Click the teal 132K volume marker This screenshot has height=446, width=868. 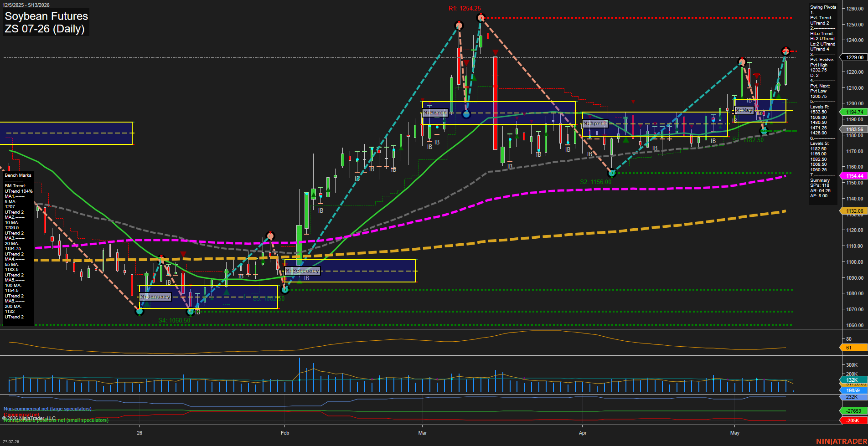click(853, 380)
